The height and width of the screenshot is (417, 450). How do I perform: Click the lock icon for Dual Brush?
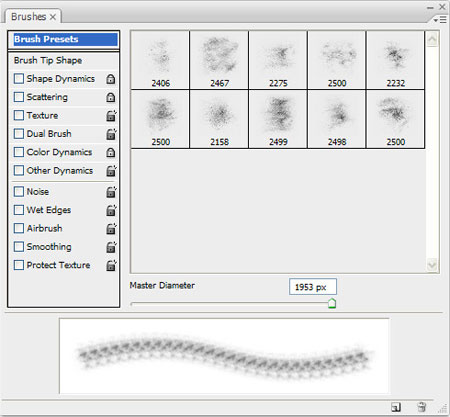pyautogui.click(x=111, y=134)
